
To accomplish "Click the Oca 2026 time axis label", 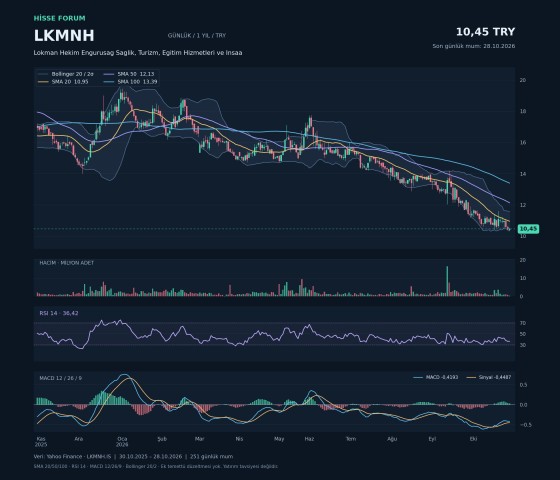I will pos(122,441).
